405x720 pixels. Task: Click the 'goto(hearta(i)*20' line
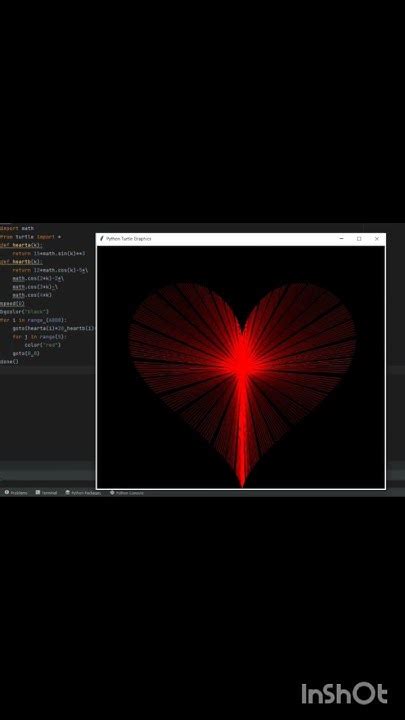coord(54,328)
